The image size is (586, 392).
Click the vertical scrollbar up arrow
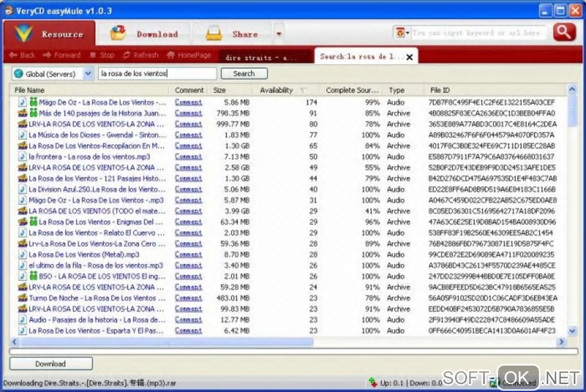pyautogui.click(x=572, y=90)
